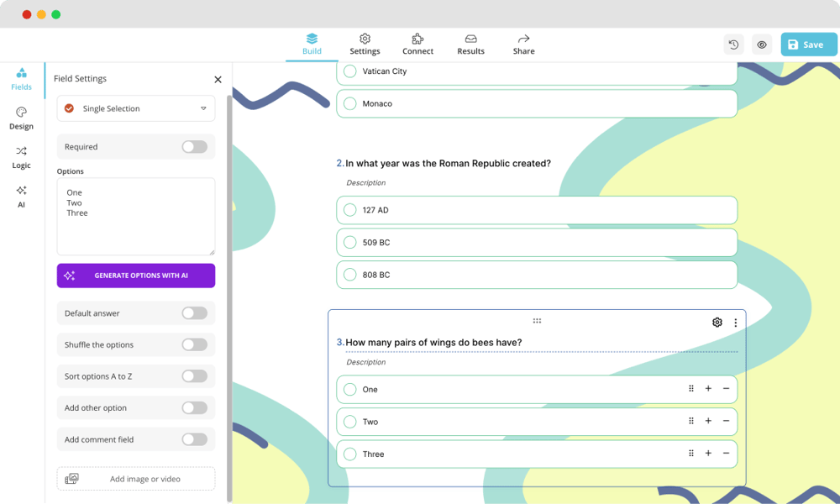The image size is (840, 504).
Task: Open the Results tab
Action: tap(470, 45)
